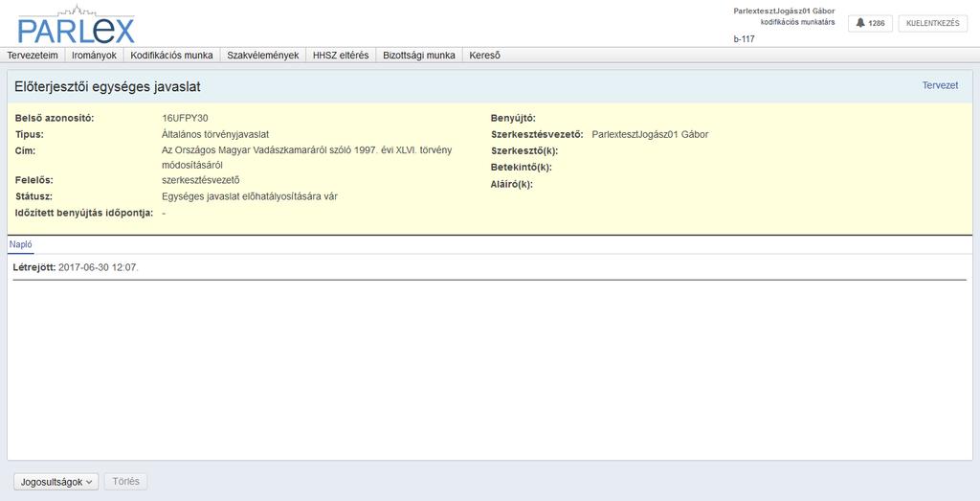Open notifications bell showing 1286

pos(870,23)
